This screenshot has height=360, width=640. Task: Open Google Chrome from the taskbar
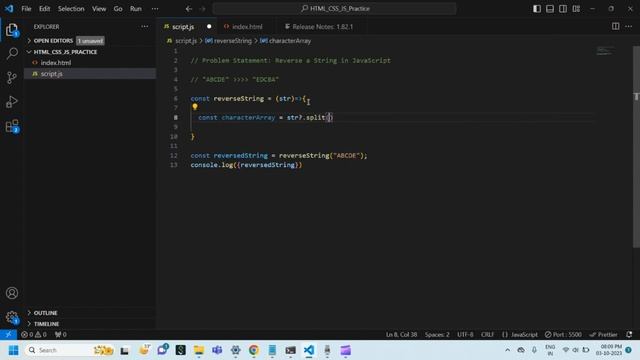253,350
